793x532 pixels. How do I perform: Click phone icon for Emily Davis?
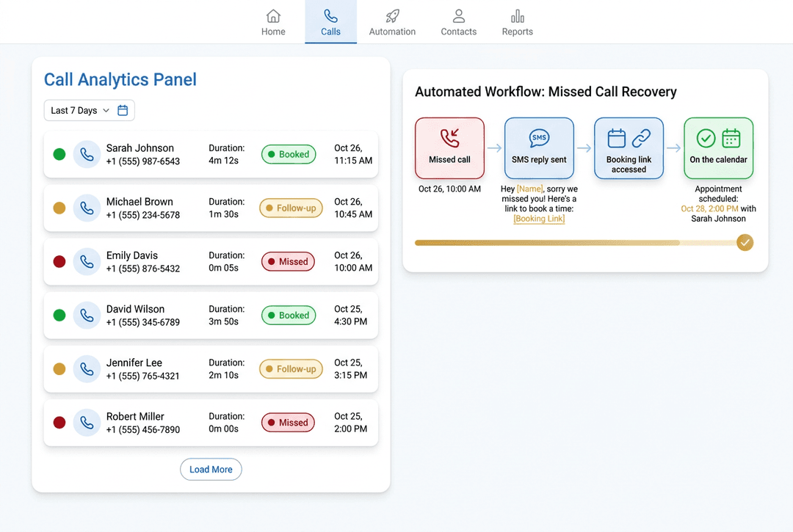(87, 261)
